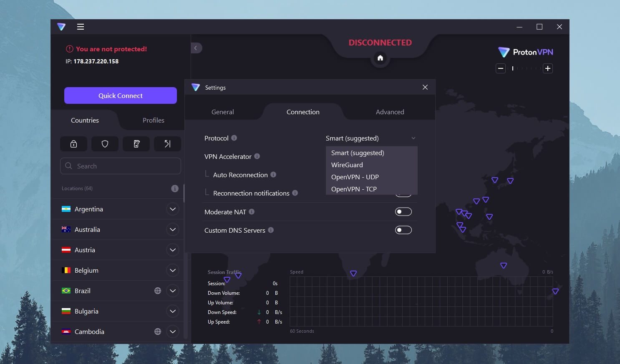This screenshot has height=364, width=620.
Task: Click the ProtonVPN logo in title bar
Action: click(61, 27)
